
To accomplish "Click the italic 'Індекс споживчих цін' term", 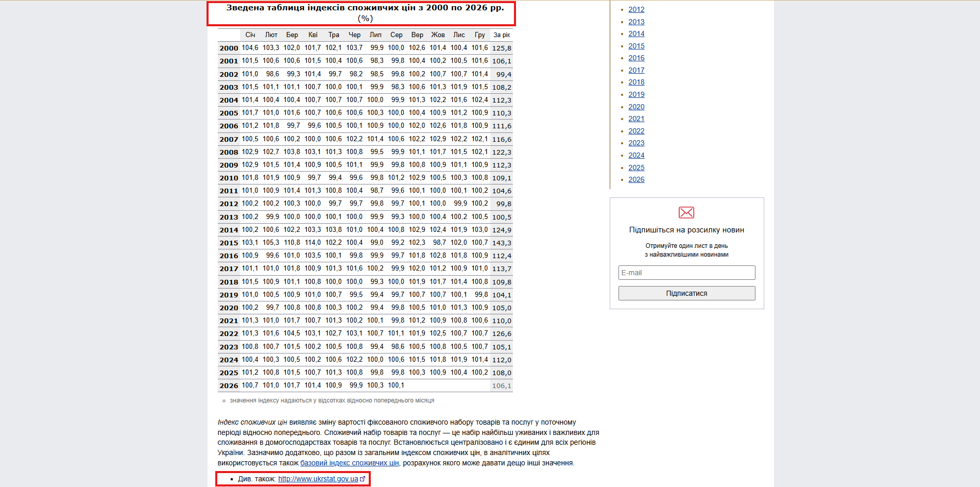I will point(252,422).
